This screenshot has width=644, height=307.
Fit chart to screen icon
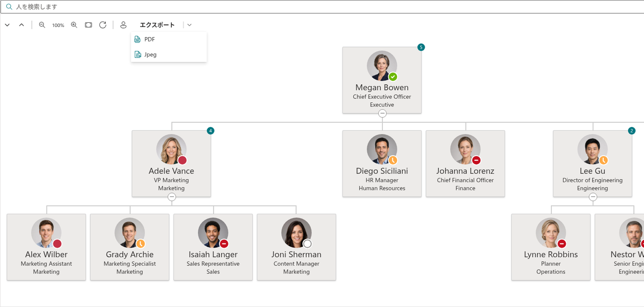tap(88, 25)
